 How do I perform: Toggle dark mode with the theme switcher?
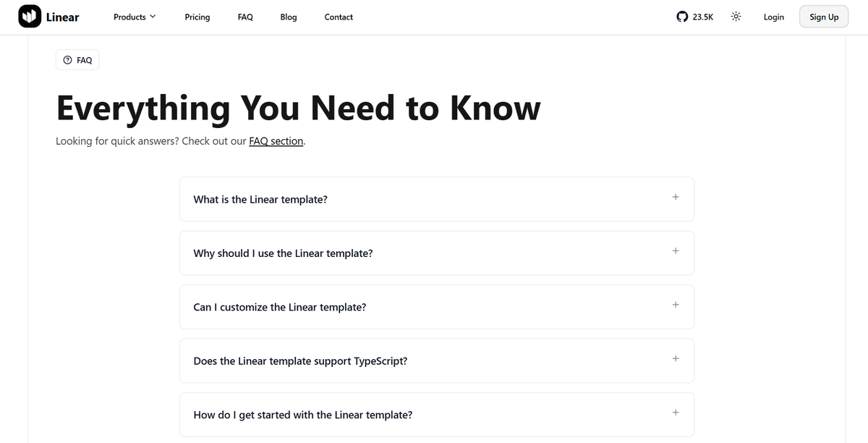pyautogui.click(x=736, y=16)
